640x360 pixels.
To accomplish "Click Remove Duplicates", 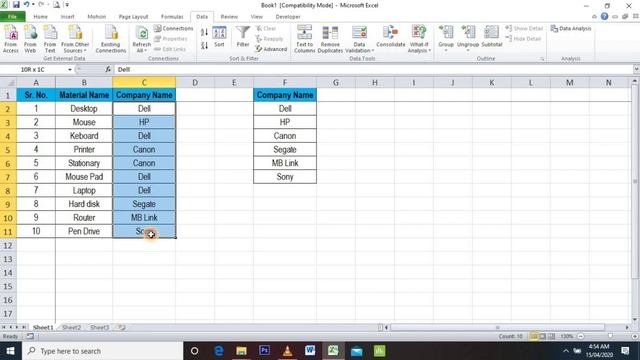I will (330, 39).
